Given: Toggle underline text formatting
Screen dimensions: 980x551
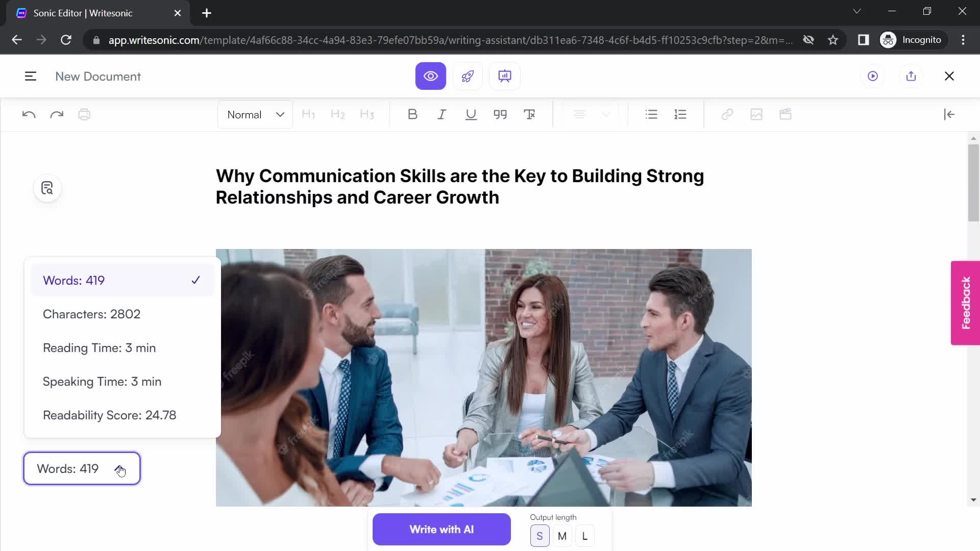Looking at the screenshot, I should pyautogui.click(x=471, y=114).
